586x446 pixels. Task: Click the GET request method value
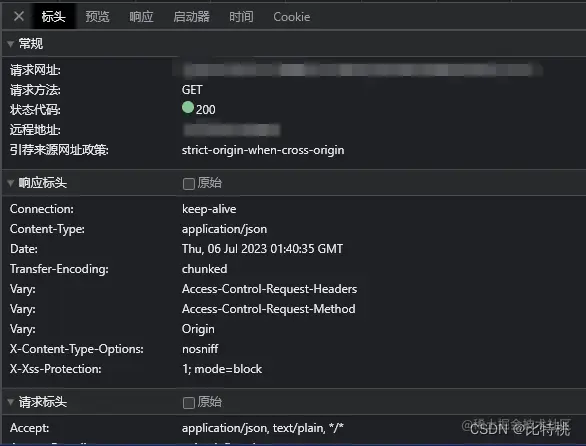click(192, 90)
